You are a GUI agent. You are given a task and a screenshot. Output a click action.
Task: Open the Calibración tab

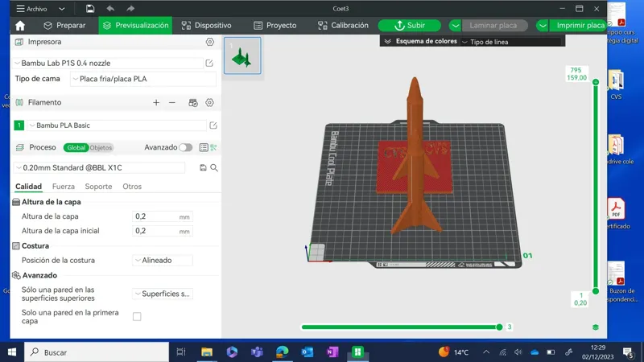click(x=343, y=26)
